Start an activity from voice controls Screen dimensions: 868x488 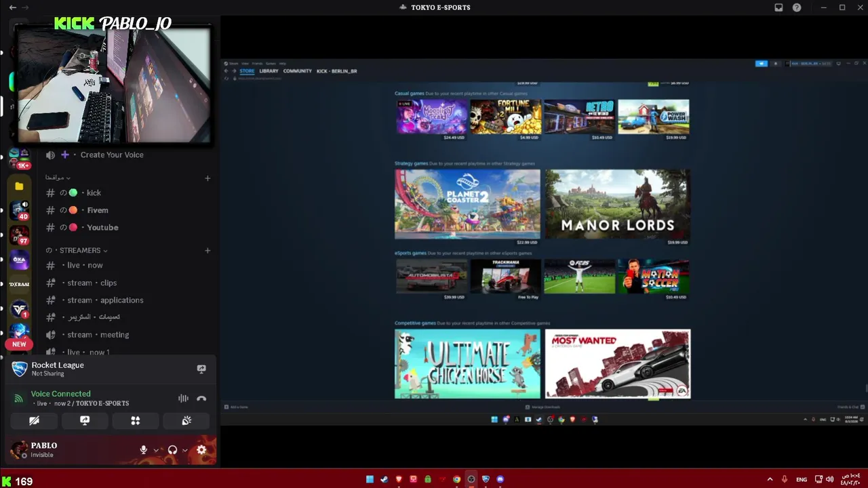(136, 421)
